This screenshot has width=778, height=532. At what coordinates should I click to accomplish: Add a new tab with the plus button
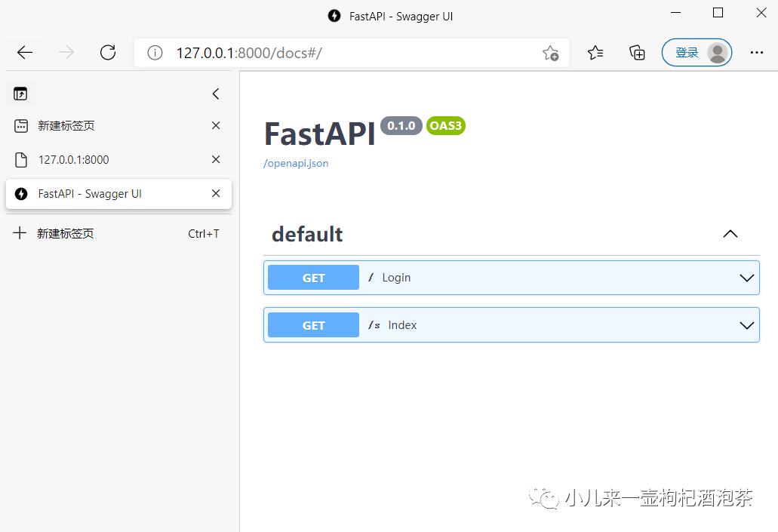coord(20,233)
